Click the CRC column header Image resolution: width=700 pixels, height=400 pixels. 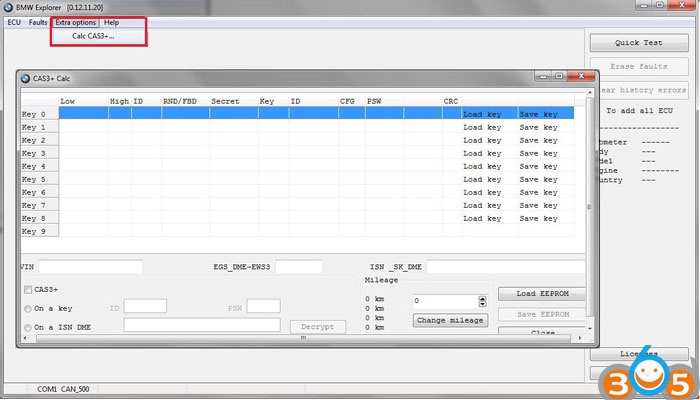pyautogui.click(x=451, y=101)
